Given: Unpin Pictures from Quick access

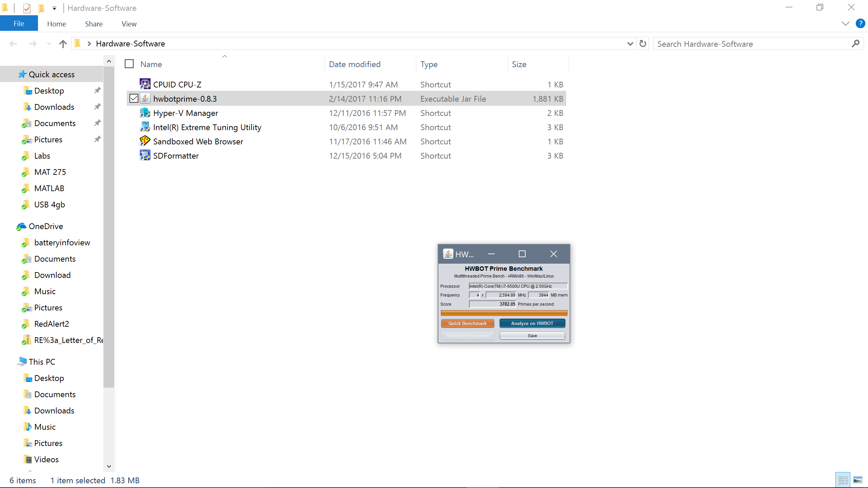Looking at the screenshot, I should (x=98, y=139).
